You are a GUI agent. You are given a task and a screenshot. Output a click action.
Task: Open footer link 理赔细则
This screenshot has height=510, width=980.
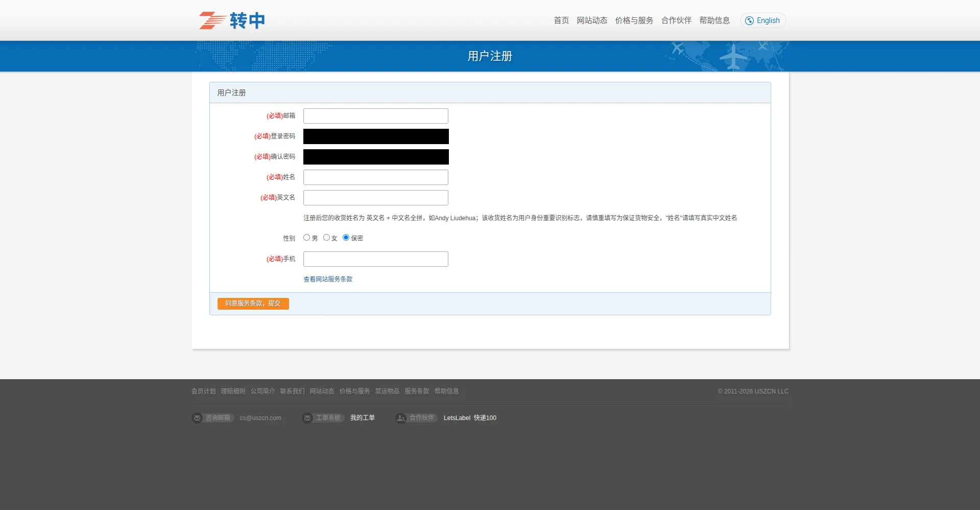(233, 391)
